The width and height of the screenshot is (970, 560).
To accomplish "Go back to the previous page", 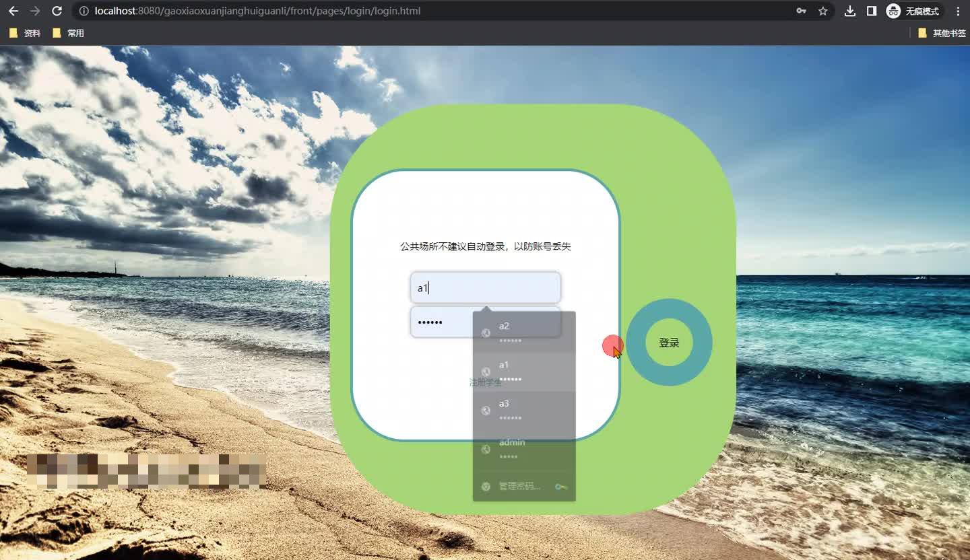I will (13, 11).
